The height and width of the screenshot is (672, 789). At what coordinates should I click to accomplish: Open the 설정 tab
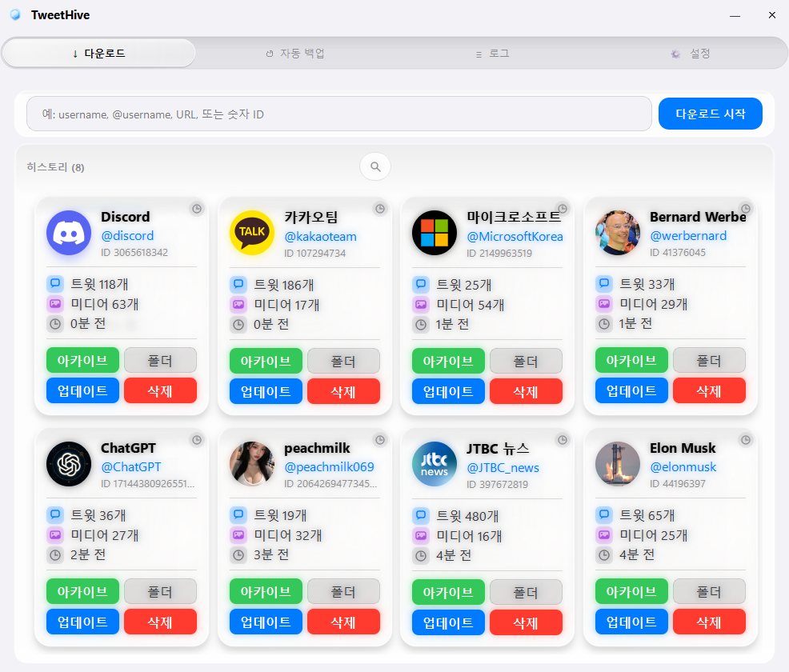tap(690, 54)
